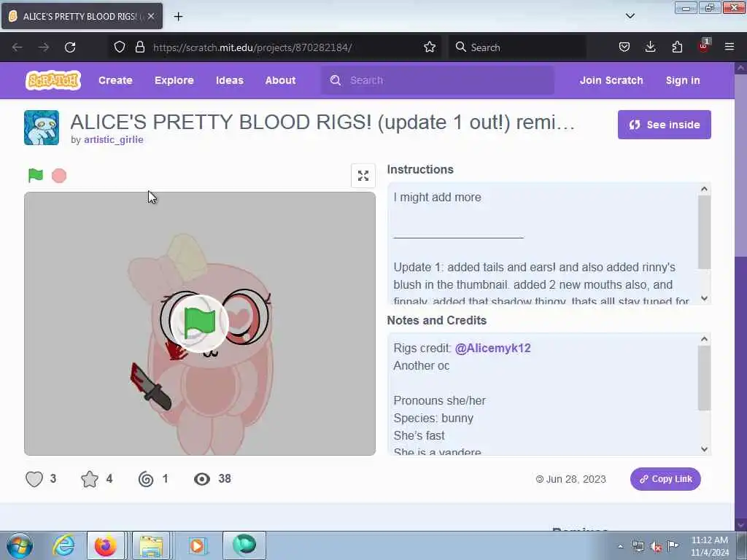This screenshot has height=560, width=747.
Task: Click the See inside button
Action: [664, 125]
